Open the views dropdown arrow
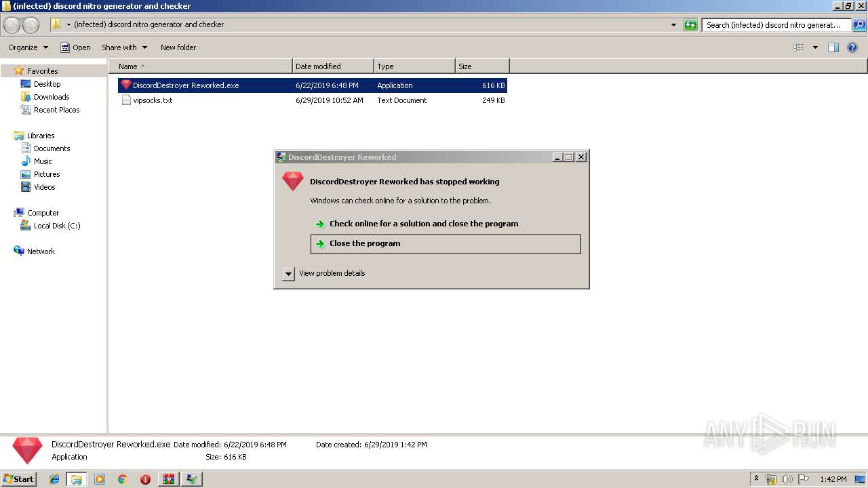The width and height of the screenshot is (868, 488). 815,47
